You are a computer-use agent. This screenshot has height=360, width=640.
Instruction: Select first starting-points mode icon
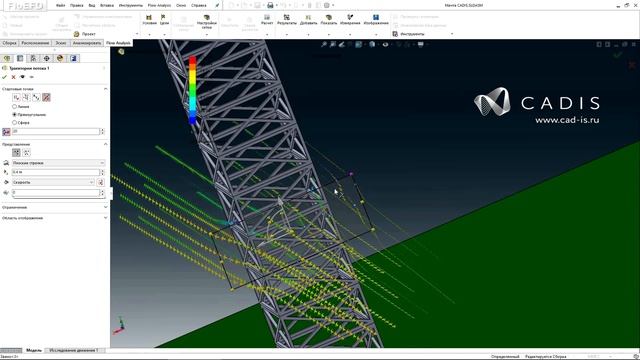click(16, 97)
